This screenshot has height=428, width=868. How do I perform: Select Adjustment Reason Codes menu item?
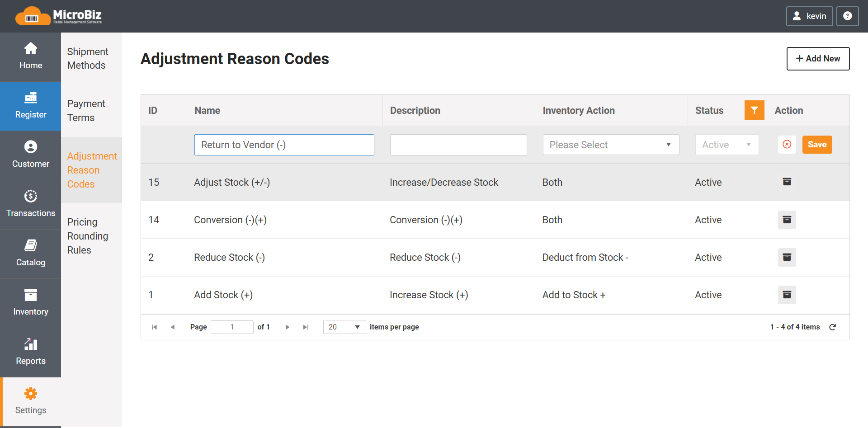(x=92, y=170)
